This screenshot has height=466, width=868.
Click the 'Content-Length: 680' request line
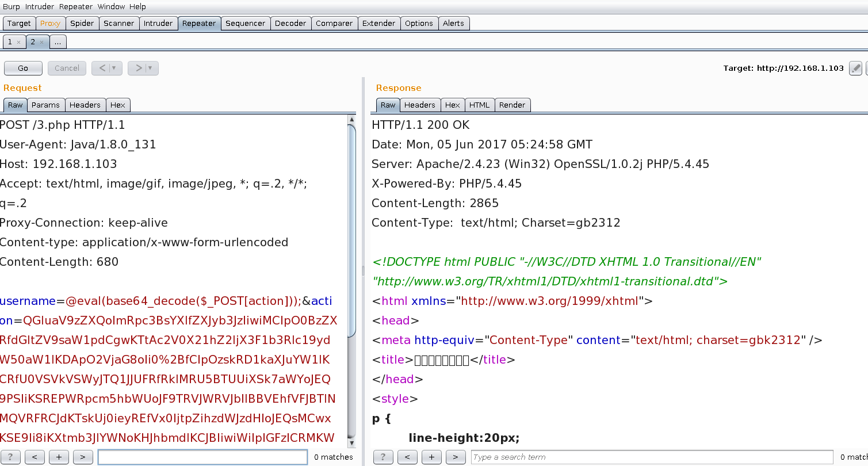click(59, 262)
